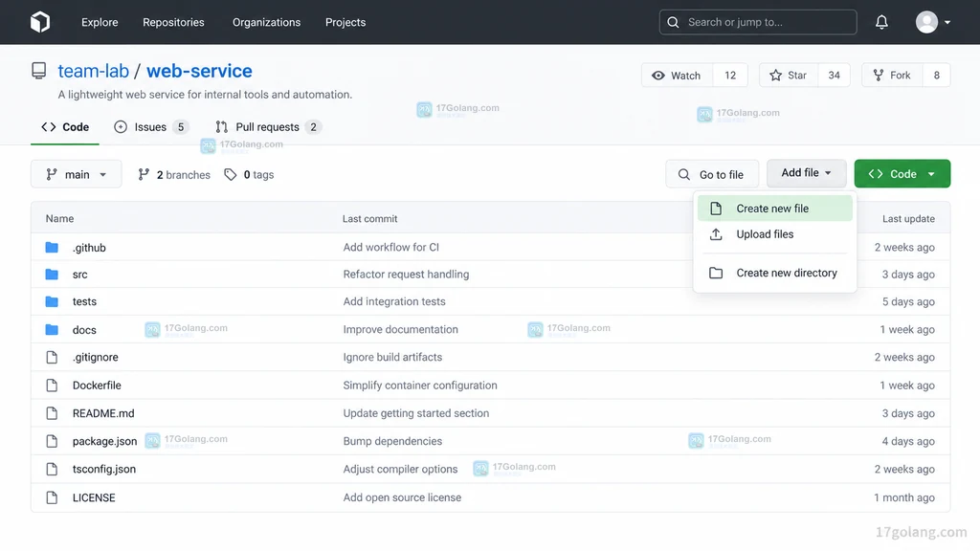Click the branch icon beside 2 branches
980x551 pixels.
[x=144, y=175]
